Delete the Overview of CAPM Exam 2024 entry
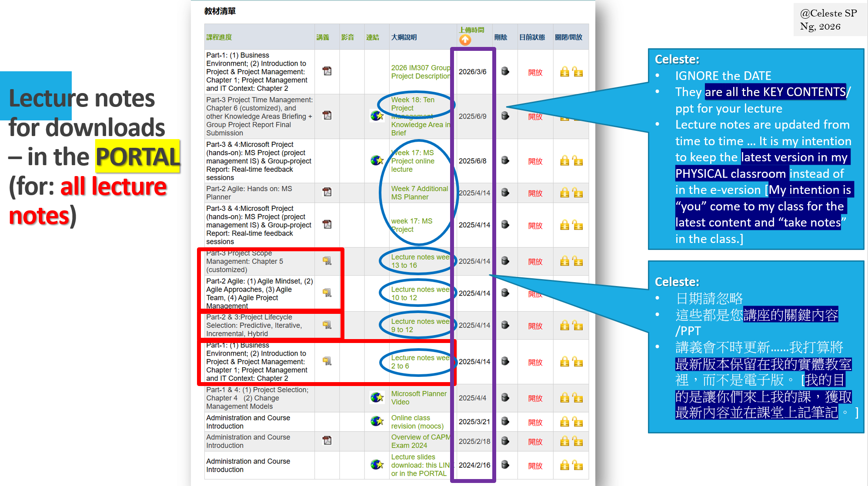This screenshot has height=486, width=868. 505,441
